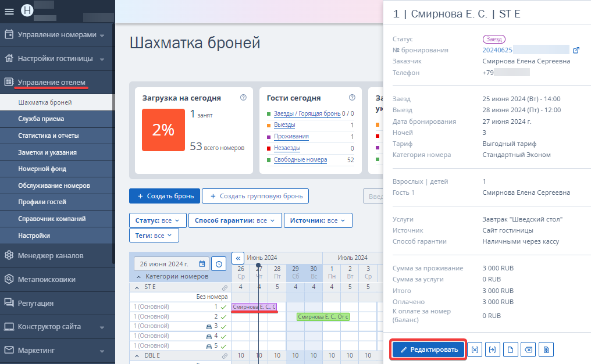Open Выезды link
Viewport: 591px width, 364px height.
284,124
